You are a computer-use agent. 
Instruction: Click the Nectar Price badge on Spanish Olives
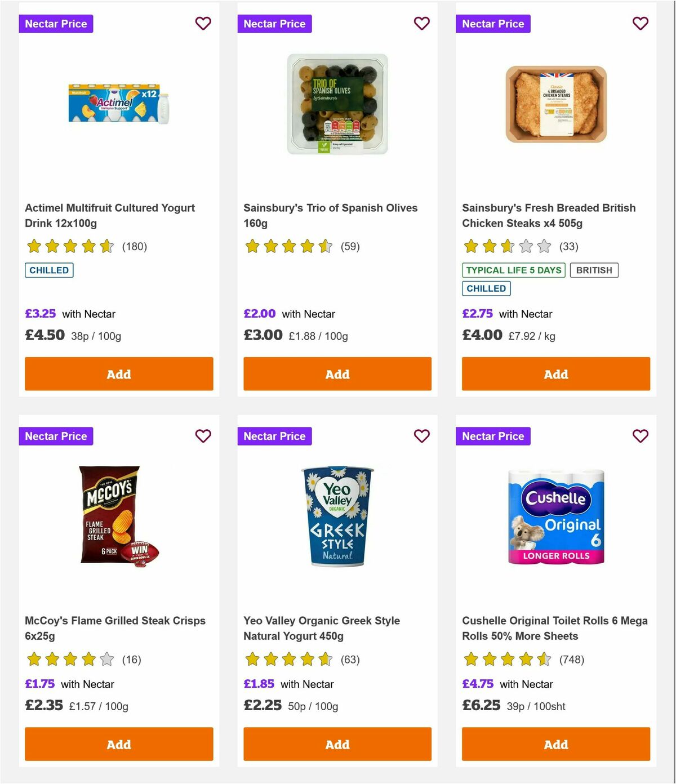point(274,24)
